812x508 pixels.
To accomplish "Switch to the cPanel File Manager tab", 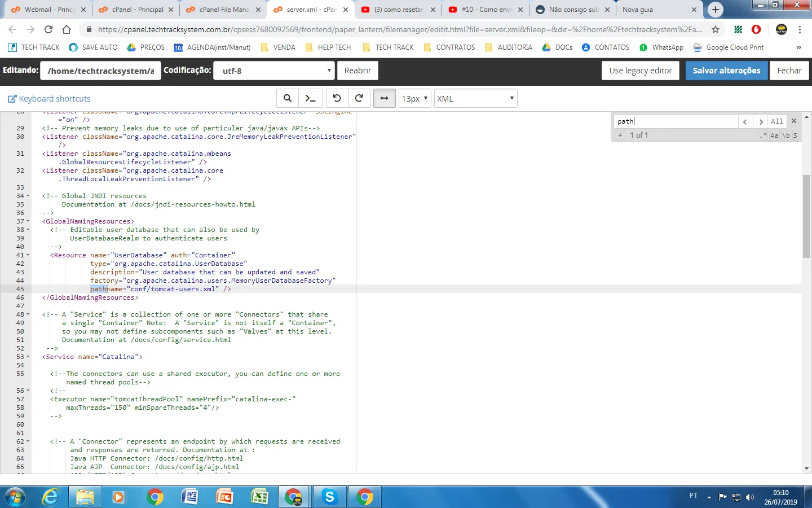I will click(x=224, y=10).
